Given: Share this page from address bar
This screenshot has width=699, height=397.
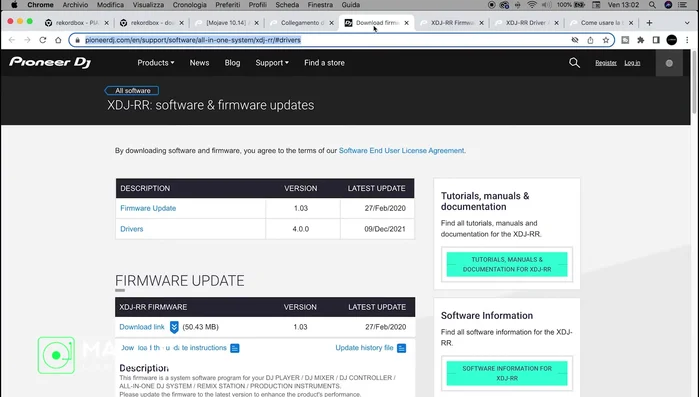Looking at the screenshot, I should point(590,40).
